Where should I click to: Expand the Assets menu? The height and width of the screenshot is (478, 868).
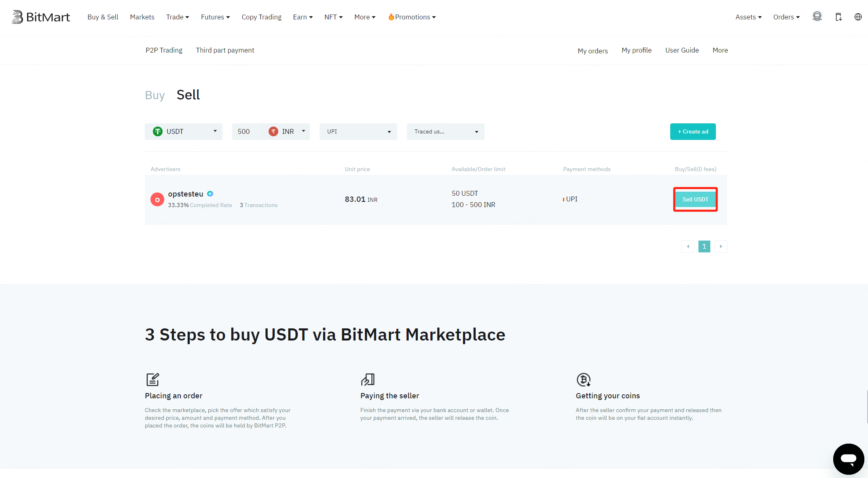748,17
